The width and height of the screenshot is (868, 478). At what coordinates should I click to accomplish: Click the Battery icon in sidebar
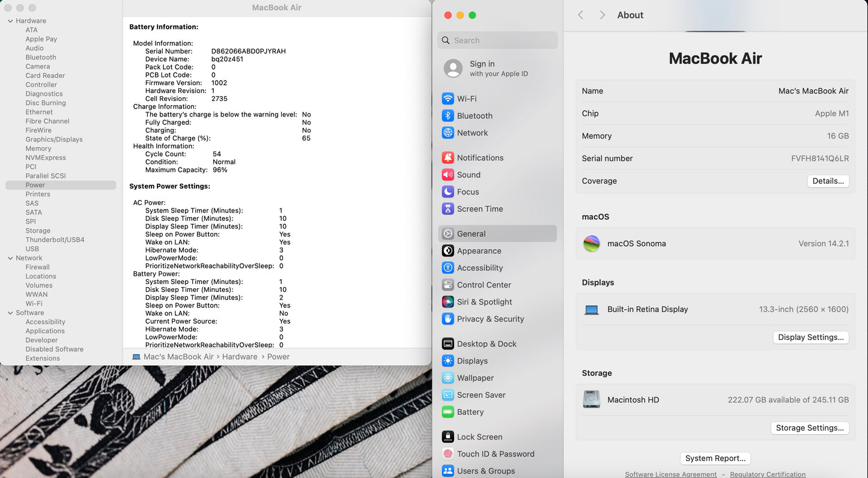tap(448, 412)
